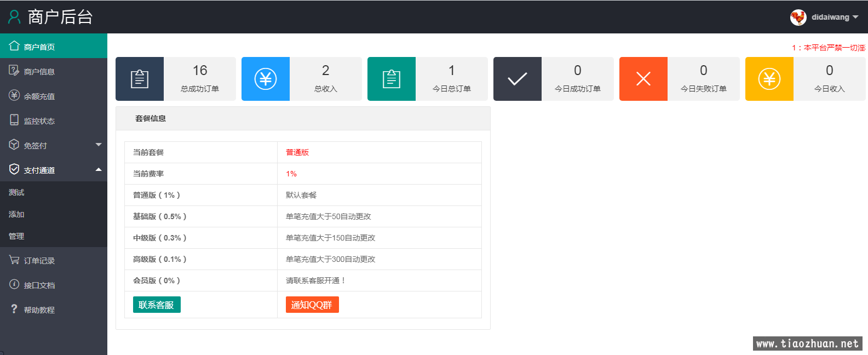The height and width of the screenshot is (355, 868).
Task: Click the cube icon for 免签付
Action: click(14, 145)
